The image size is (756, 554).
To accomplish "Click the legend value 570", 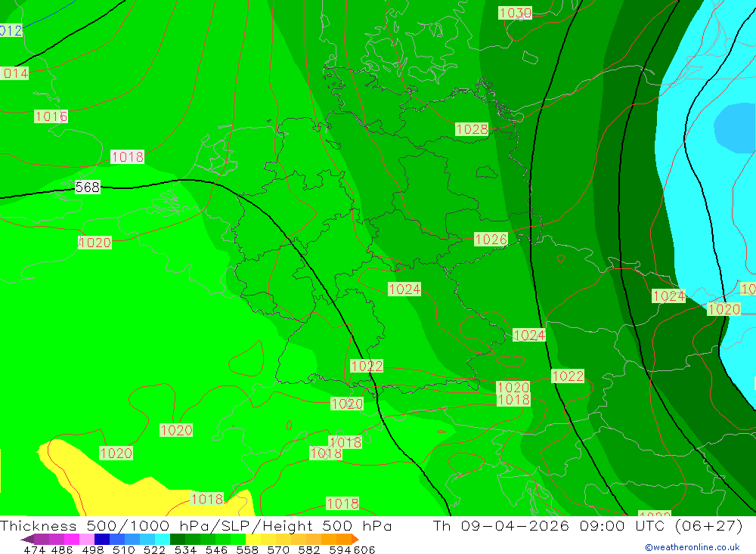I will click(x=277, y=549).
